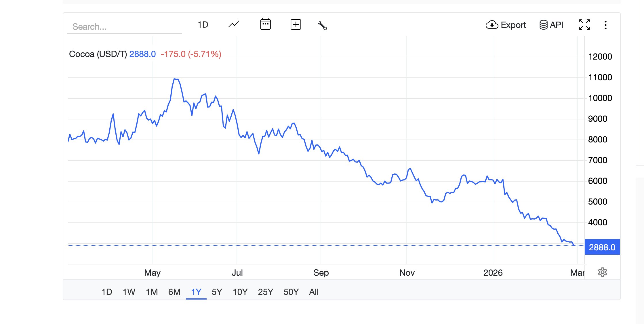
Task: Switch to the 6M time range
Action: [x=174, y=292]
